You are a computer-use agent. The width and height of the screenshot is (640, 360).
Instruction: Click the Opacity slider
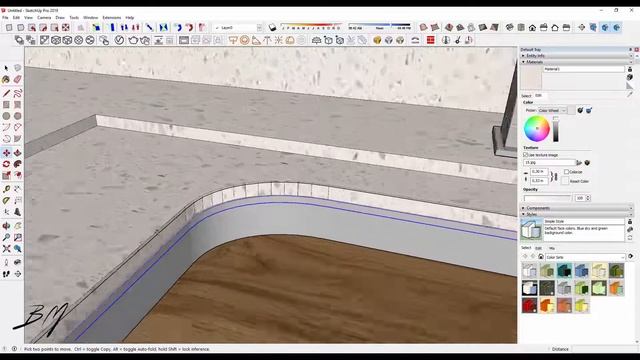548,198
